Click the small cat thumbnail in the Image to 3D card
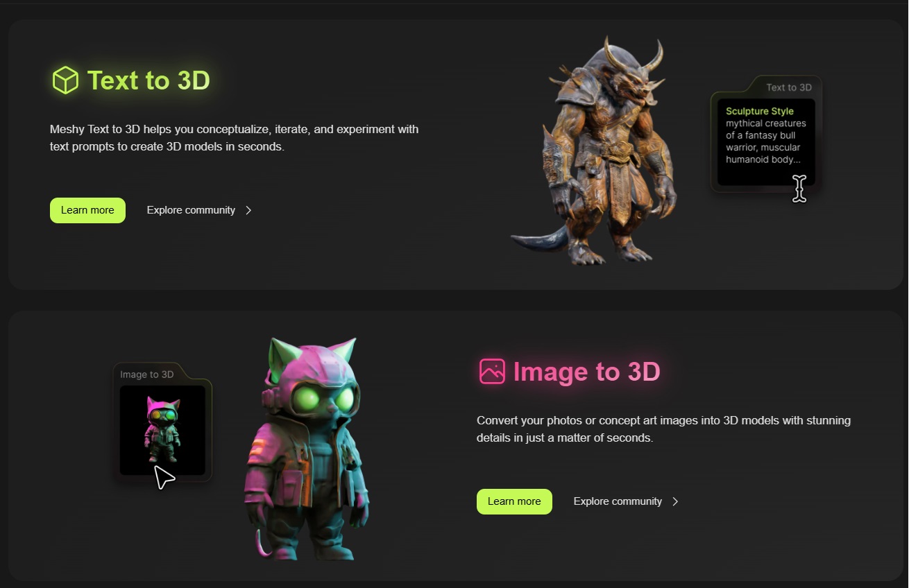 click(x=162, y=430)
